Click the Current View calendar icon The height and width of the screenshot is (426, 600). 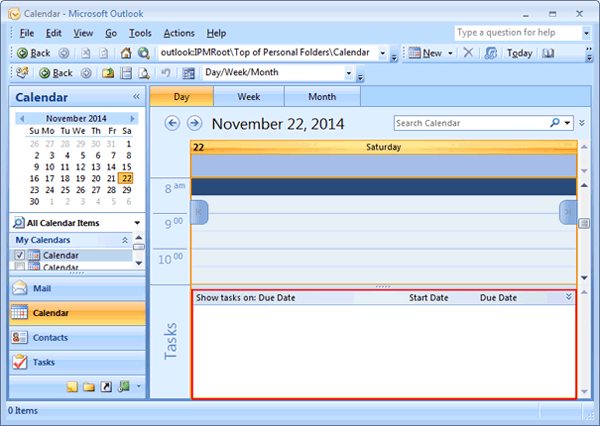tap(188, 73)
